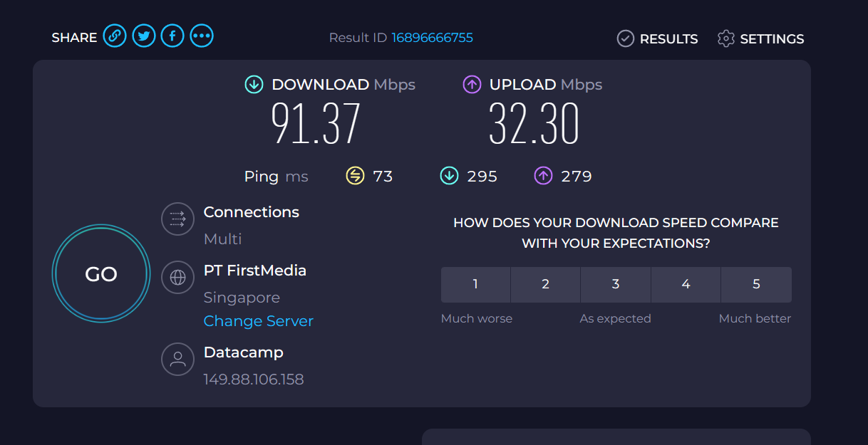Viewport: 868px width, 445px height.
Task: Open more share options ellipsis icon
Action: (x=202, y=36)
